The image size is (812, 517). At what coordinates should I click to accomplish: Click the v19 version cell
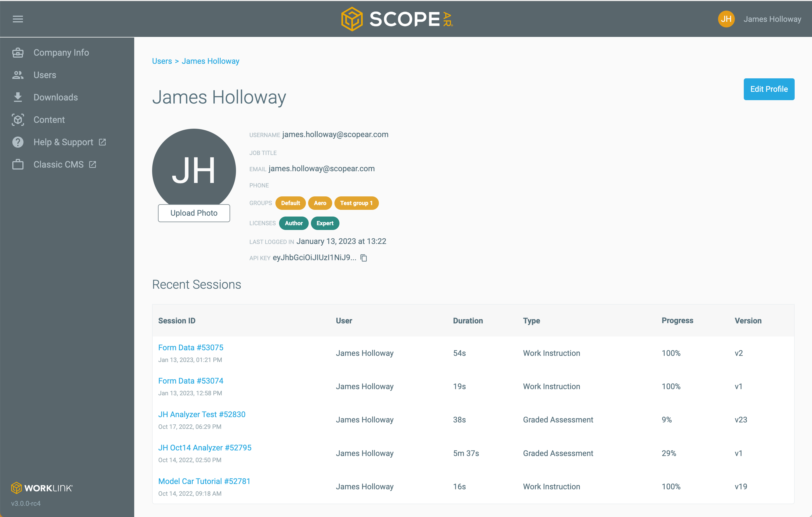tap(741, 487)
